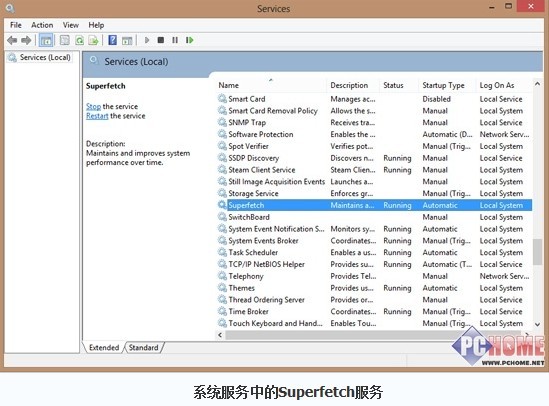
Task: Click the Forward arrow toolbar icon
Action: [x=26, y=40]
